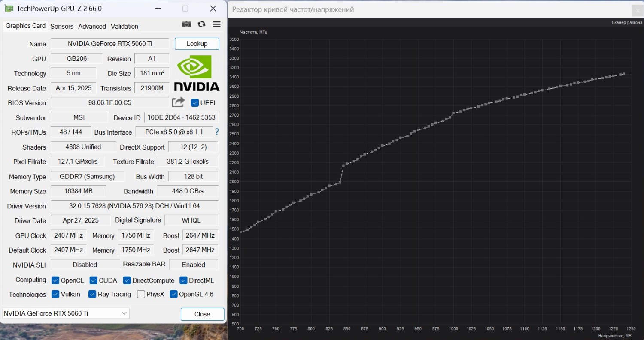Click the Default Clock value 2407 MHz
The width and height of the screenshot is (644, 340).
(x=69, y=250)
